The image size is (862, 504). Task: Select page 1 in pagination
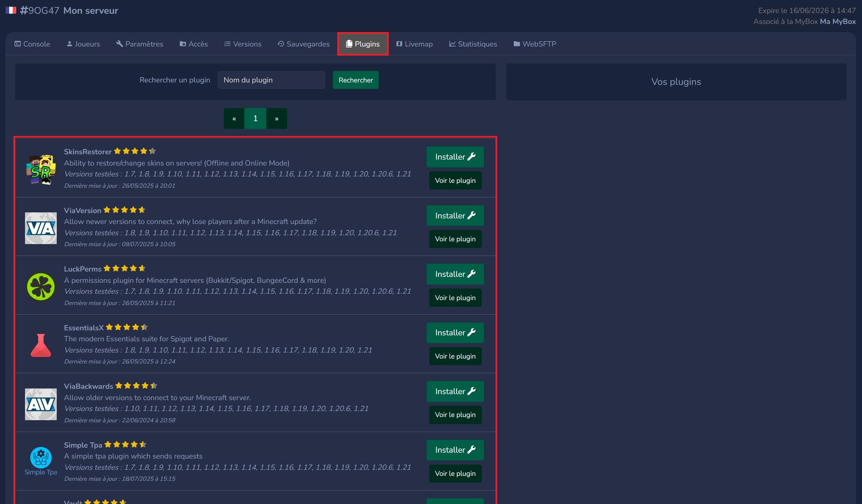255,119
